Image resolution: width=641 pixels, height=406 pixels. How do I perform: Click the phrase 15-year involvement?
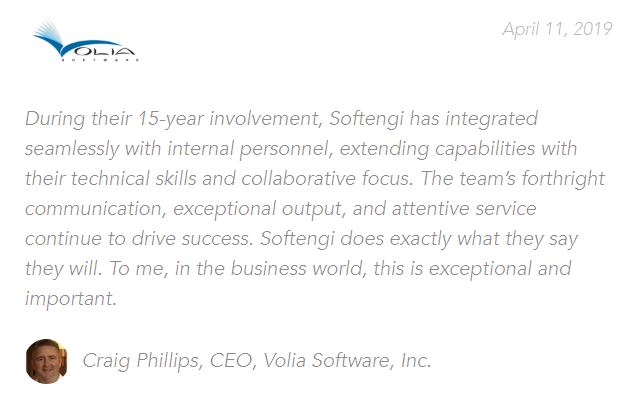[229, 119]
